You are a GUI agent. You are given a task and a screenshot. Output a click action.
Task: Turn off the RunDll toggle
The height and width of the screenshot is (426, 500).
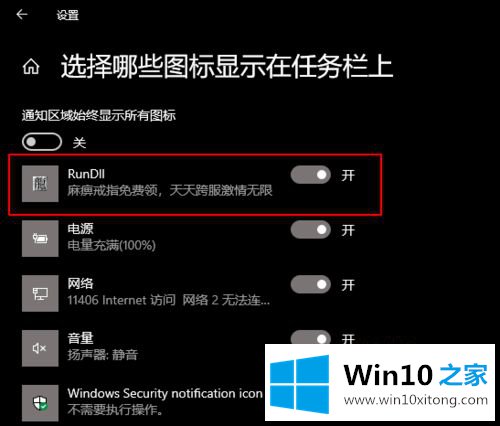click(310, 175)
